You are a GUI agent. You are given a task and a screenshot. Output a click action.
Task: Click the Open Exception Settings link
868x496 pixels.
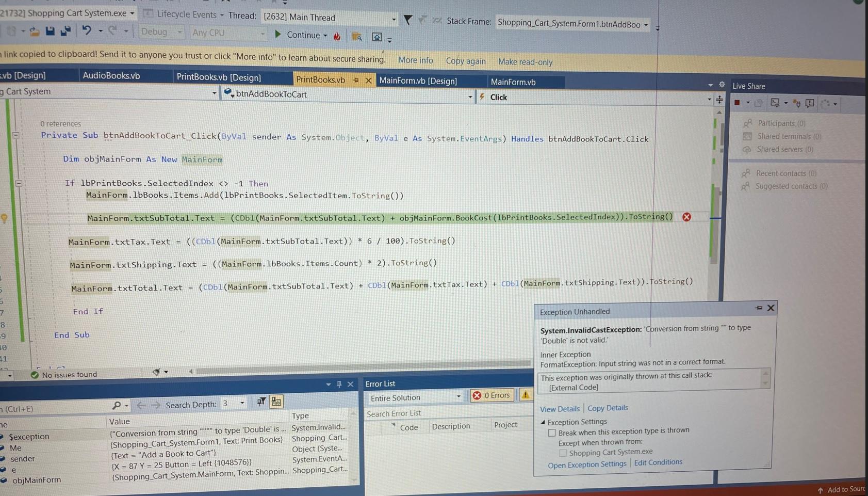[x=587, y=465]
